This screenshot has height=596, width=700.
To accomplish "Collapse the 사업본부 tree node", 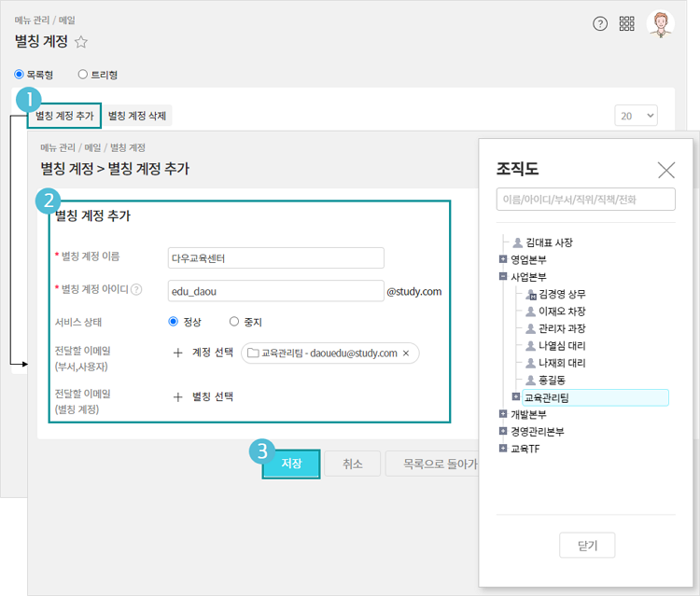I will tap(503, 277).
